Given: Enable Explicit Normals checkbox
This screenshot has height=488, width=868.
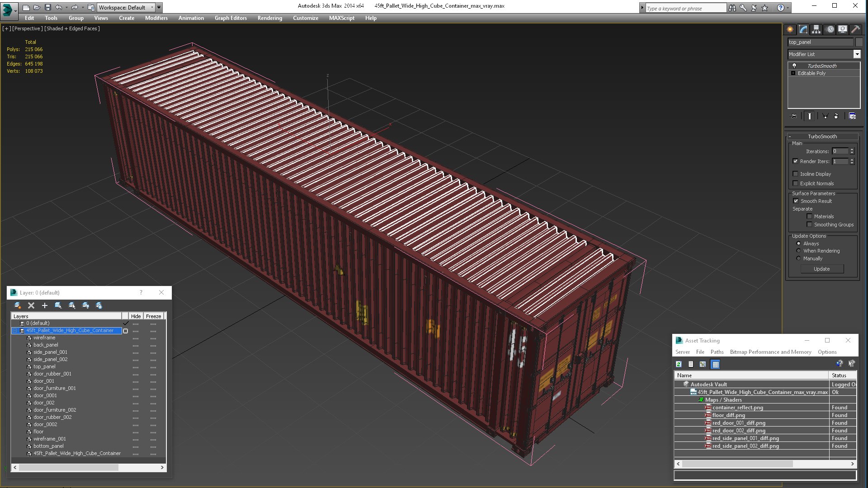Looking at the screenshot, I should 795,183.
